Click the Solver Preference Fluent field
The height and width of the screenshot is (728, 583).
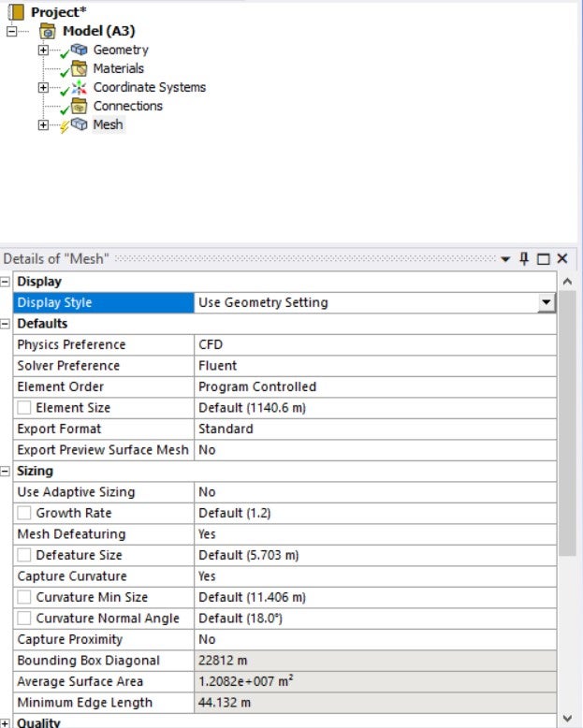pos(374,366)
